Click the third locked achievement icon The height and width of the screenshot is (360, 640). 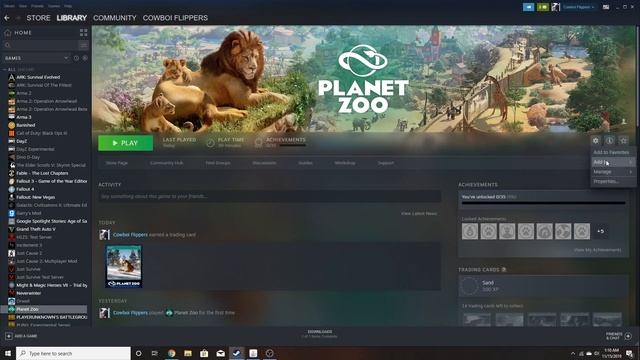pyautogui.click(x=507, y=231)
